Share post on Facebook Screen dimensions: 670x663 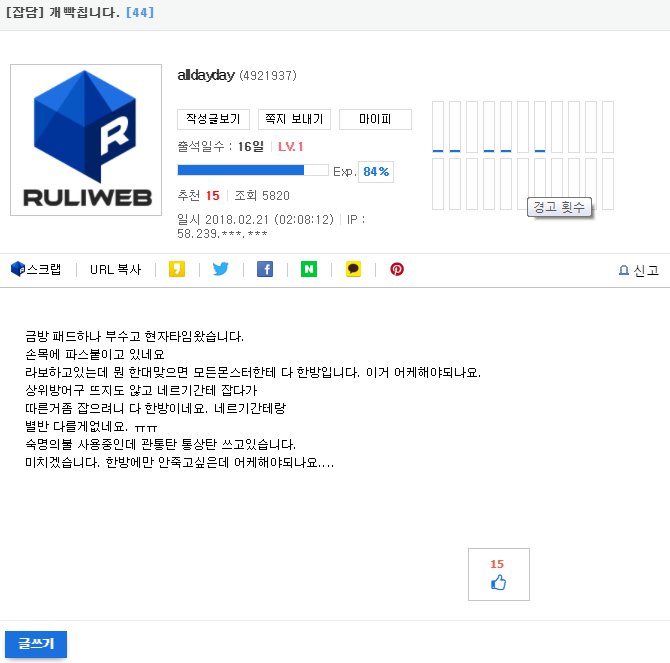click(x=265, y=269)
